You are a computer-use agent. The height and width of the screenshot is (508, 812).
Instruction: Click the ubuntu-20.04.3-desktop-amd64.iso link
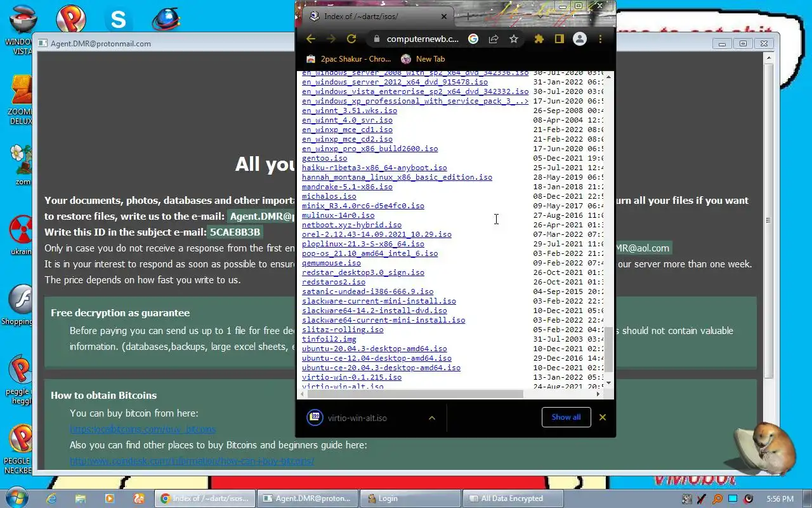click(374, 349)
